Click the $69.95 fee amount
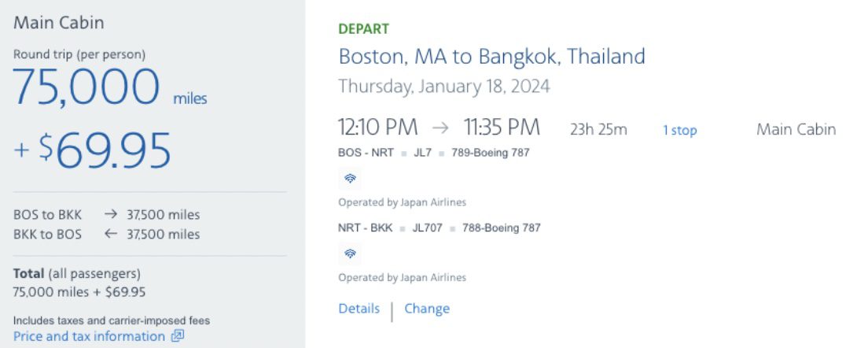This screenshot has width=868, height=348. click(x=93, y=150)
